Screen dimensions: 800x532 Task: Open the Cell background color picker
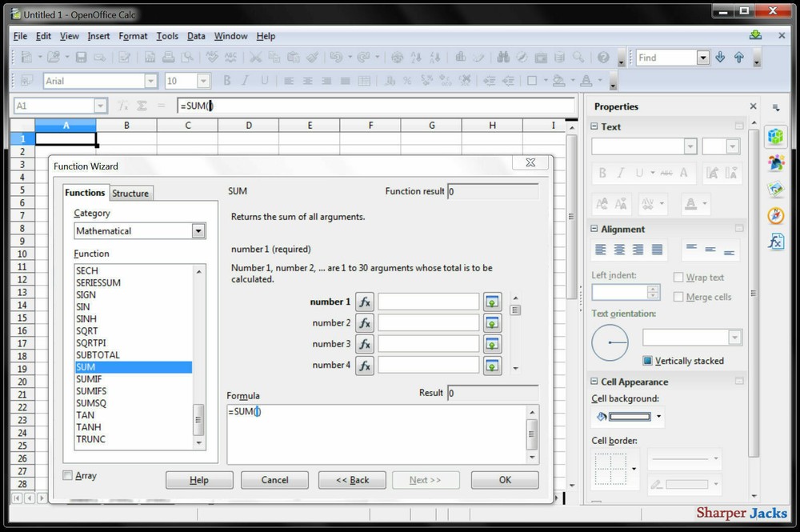(x=658, y=417)
